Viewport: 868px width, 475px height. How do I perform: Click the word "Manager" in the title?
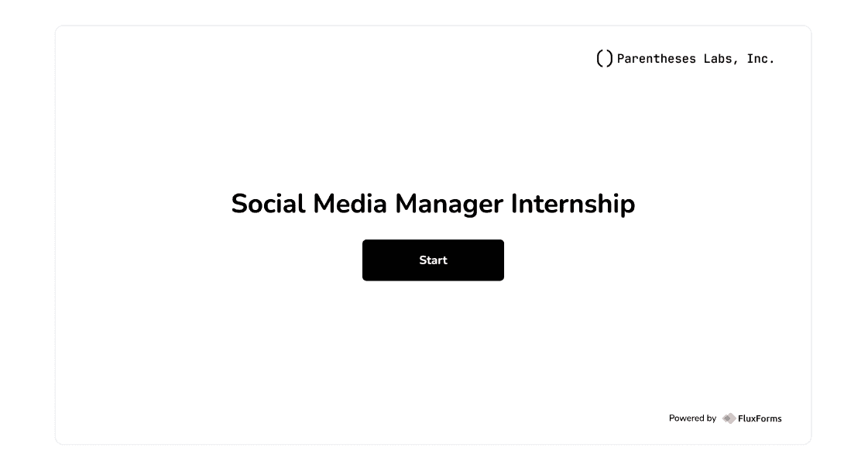449,205
